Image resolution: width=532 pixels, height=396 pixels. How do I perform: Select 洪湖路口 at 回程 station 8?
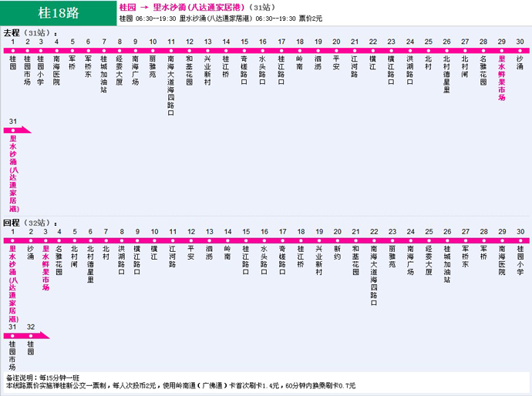coord(122,260)
